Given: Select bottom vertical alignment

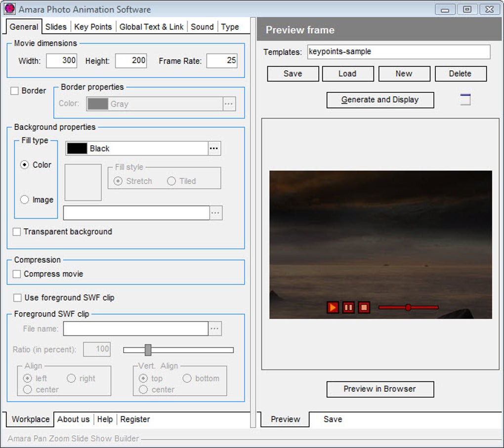Looking at the screenshot, I should [x=187, y=378].
